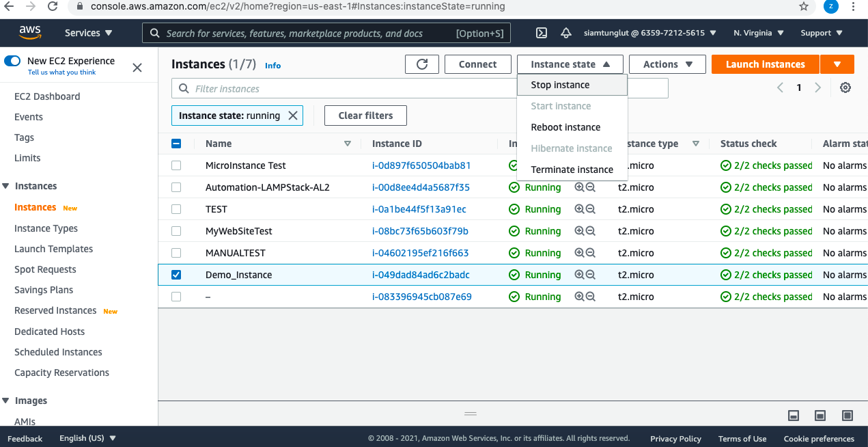Click the search magnifier in Filter instances

[x=183, y=89]
